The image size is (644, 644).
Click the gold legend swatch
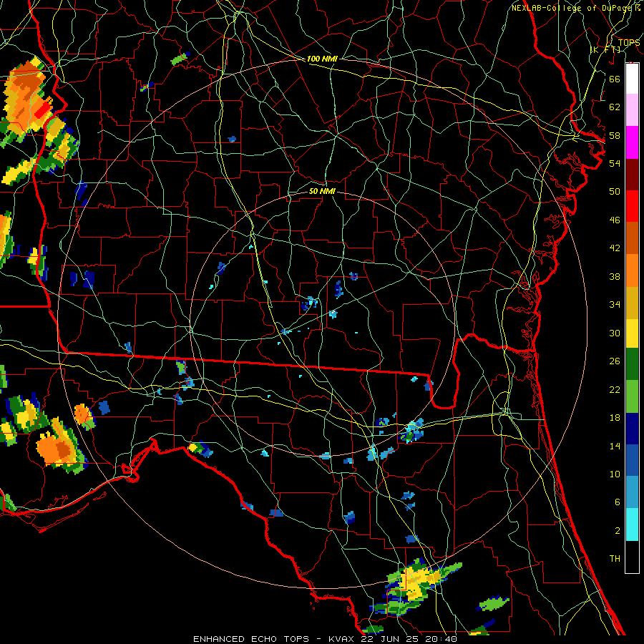(632, 302)
